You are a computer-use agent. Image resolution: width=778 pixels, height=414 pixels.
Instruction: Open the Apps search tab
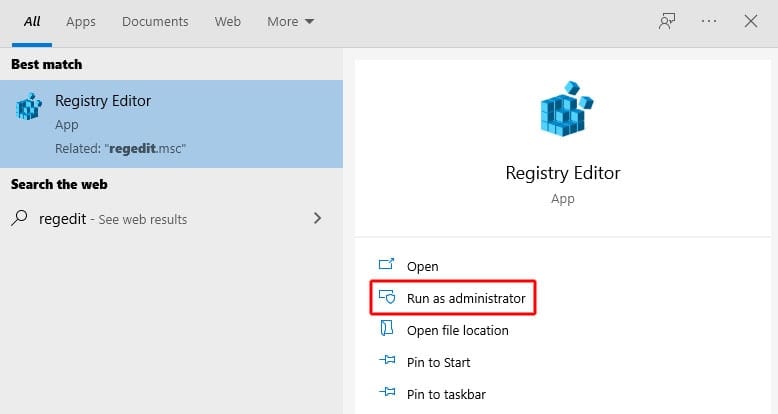pos(81,22)
